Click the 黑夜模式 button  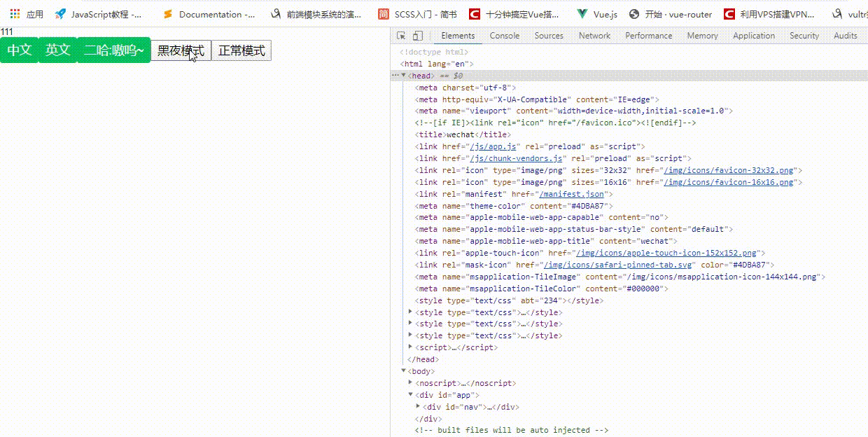[x=181, y=50]
